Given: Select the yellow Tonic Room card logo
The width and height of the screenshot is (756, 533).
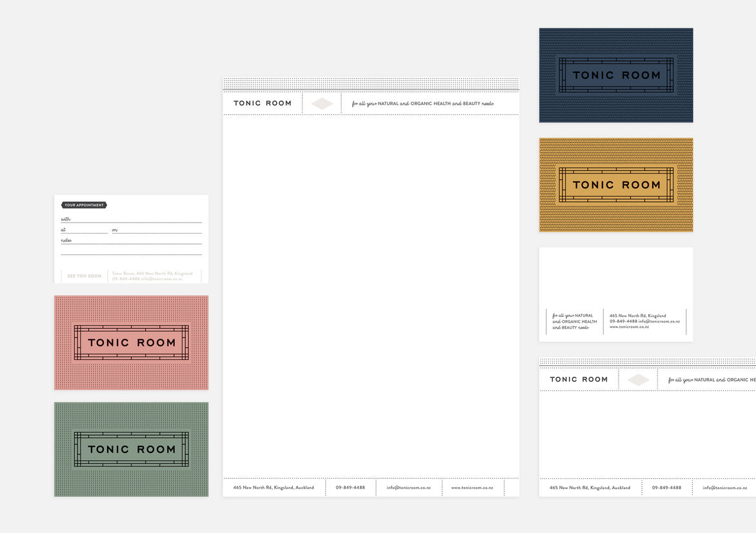Looking at the screenshot, I should tap(616, 185).
